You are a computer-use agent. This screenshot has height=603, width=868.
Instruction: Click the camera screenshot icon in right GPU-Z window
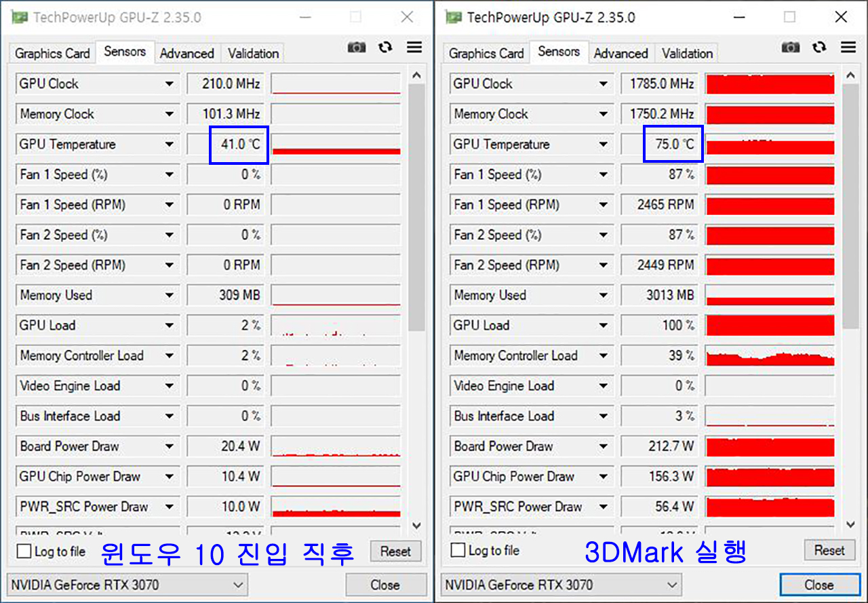click(791, 47)
